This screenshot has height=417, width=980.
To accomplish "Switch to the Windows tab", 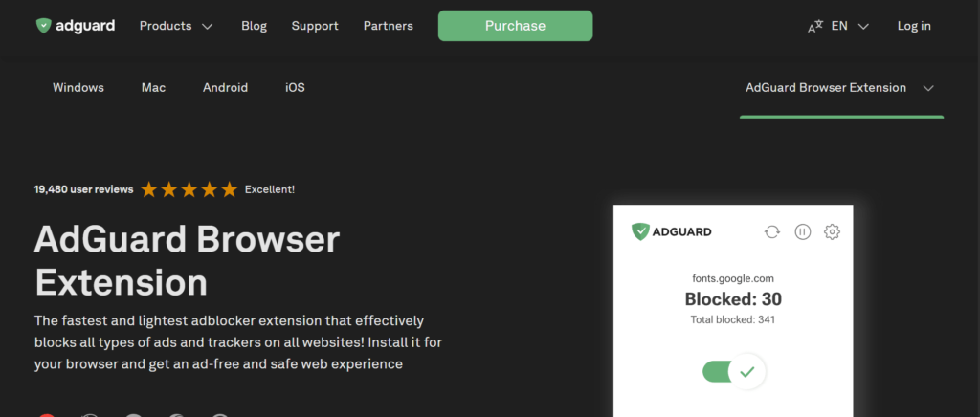I will pos(78,88).
